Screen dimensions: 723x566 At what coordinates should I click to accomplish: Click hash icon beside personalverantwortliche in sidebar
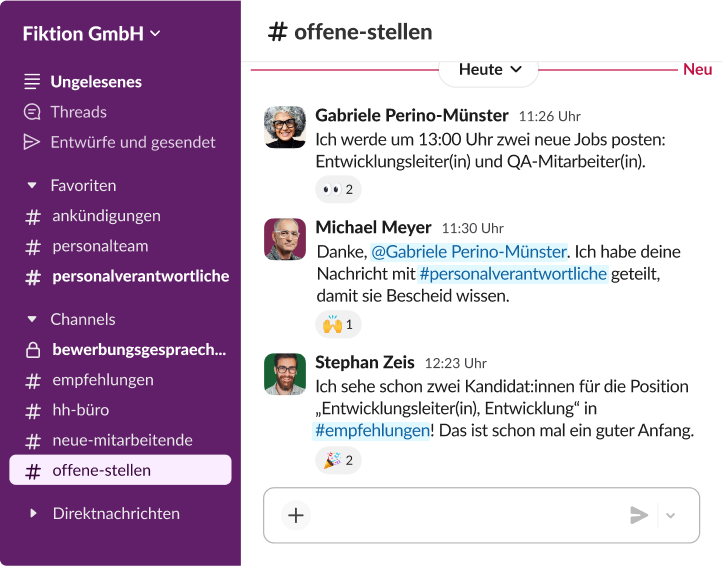[x=33, y=277]
